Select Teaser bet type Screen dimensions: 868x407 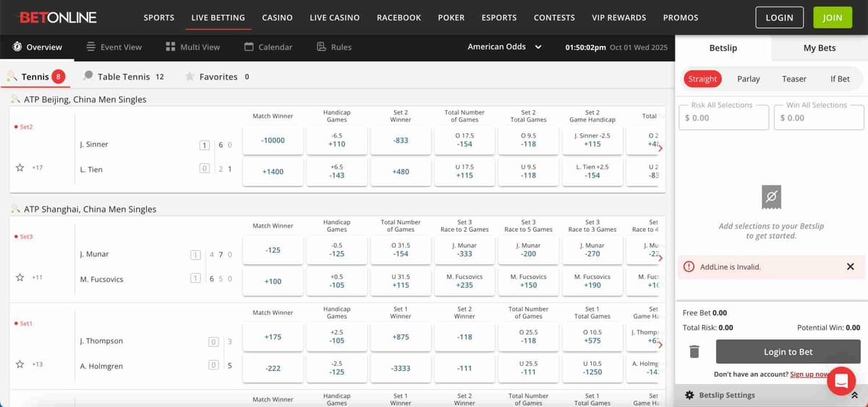pyautogui.click(x=794, y=79)
